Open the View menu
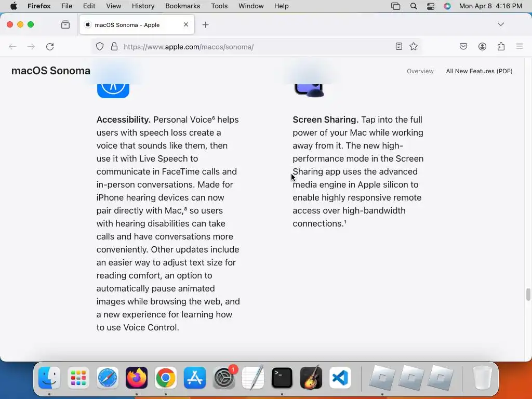Image resolution: width=532 pixels, height=399 pixels. [x=113, y=6]
